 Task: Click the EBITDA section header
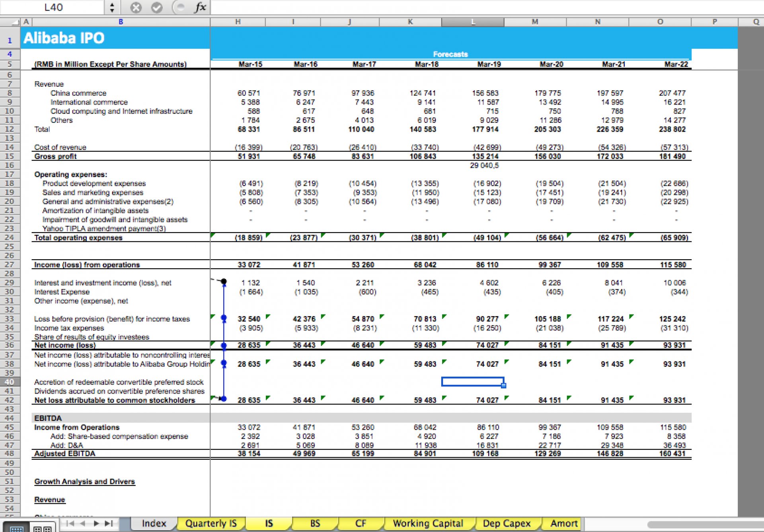pyautogui.click(x=48, y=418)
